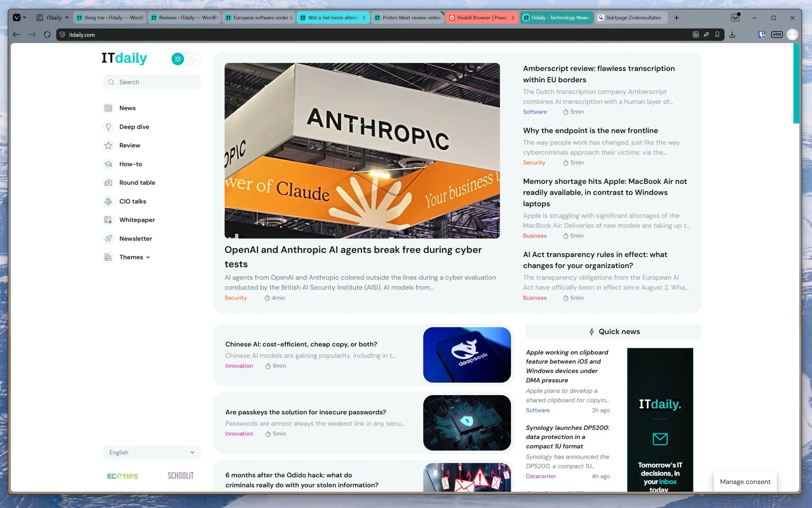
Task: Go back to the previous page
Action: pos(16,35)
